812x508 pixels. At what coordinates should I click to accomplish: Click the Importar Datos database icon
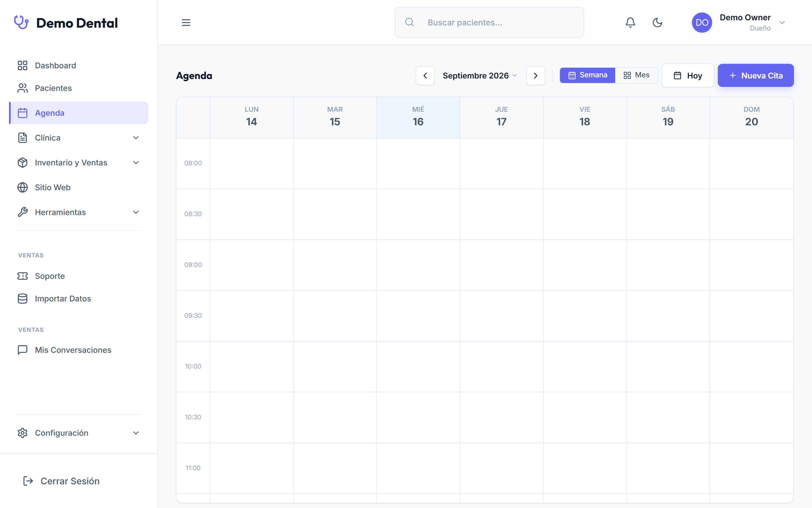[x=23, y=299]
